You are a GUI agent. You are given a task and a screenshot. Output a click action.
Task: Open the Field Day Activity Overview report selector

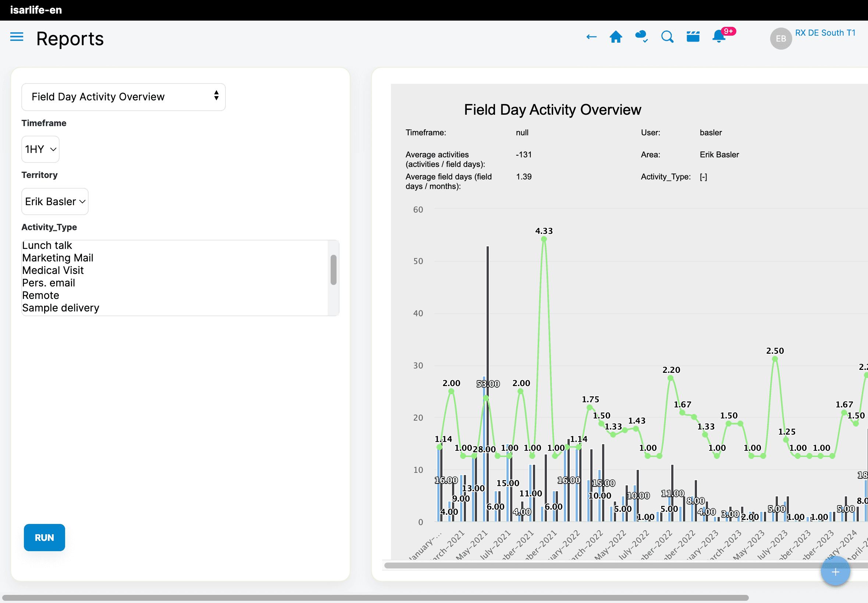click(123, 97)
